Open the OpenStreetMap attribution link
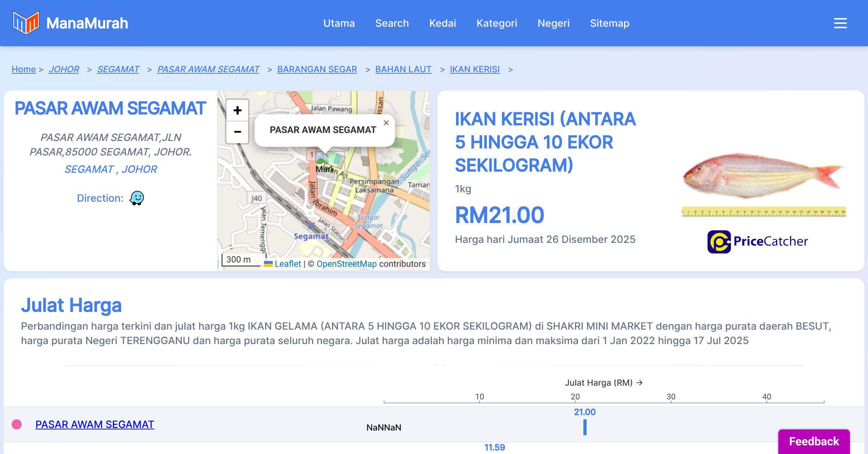Viewport: 868px width, 454px height. tap(346, 264)
